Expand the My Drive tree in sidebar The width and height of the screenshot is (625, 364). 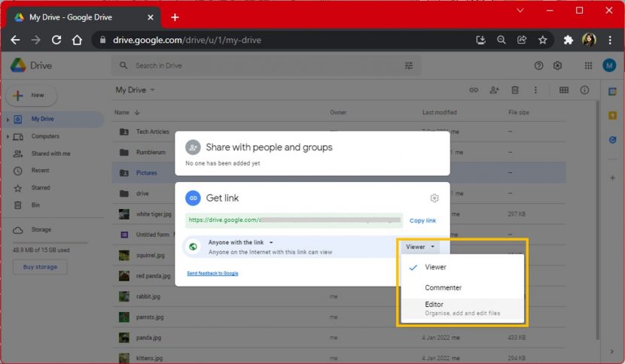point(8,119)
